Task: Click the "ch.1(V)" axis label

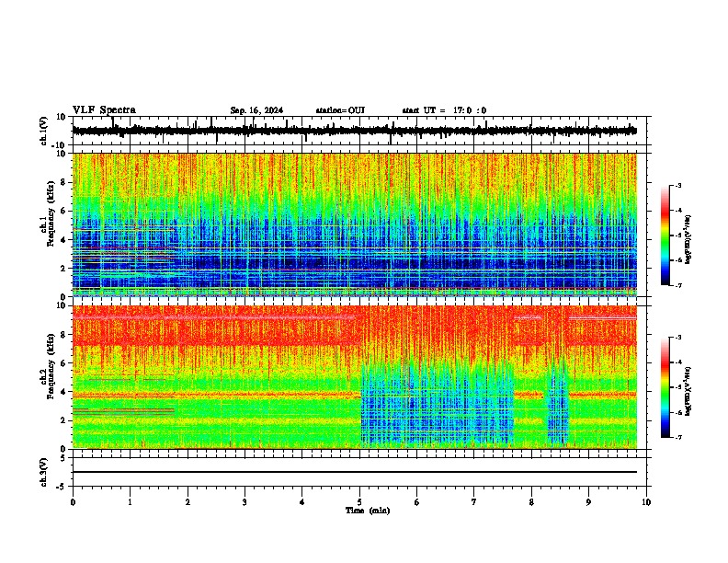Action: (44, 131)
